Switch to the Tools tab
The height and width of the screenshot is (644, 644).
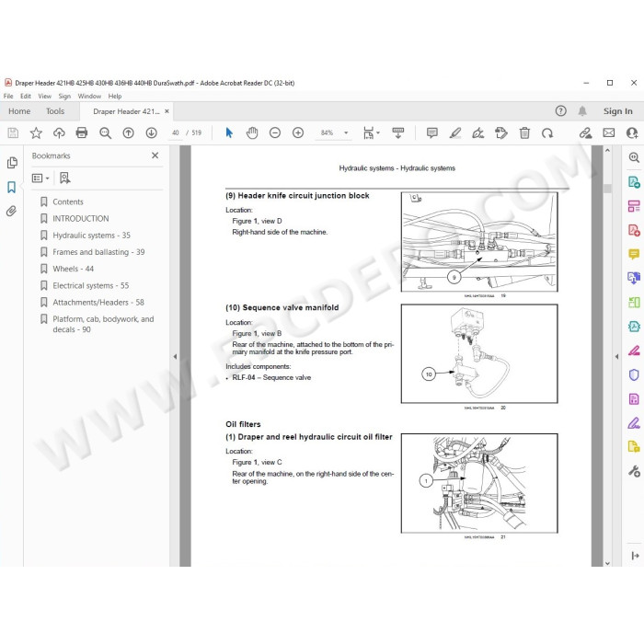(x=55, y=111)
